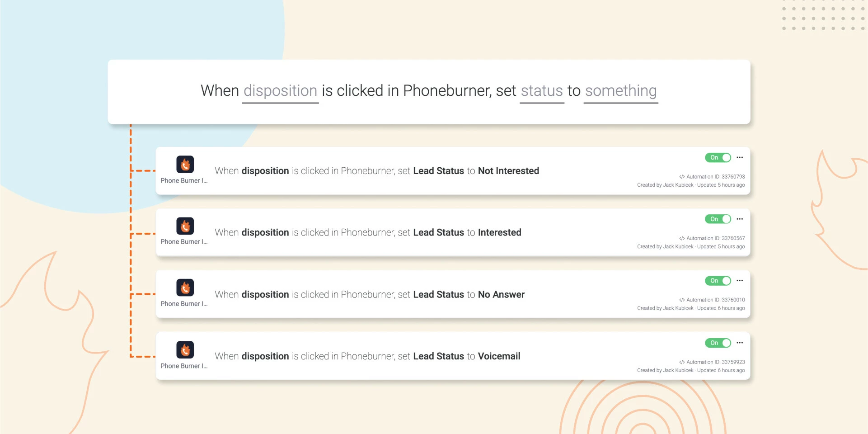
Task: Click Automation ID 33759923 code label
Action: click(712, 362)
